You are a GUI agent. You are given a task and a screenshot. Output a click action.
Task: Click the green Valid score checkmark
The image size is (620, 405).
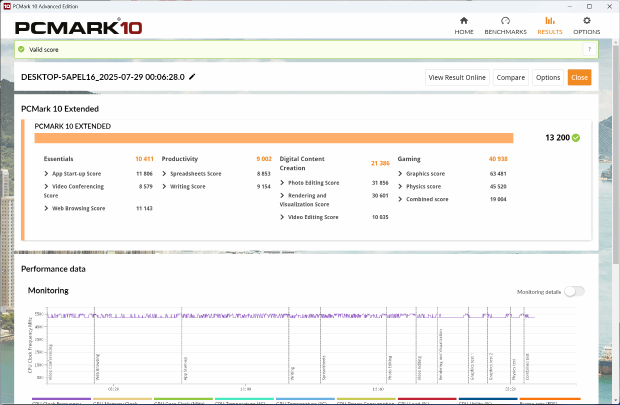pyautogui.click(x=21, y=49)
